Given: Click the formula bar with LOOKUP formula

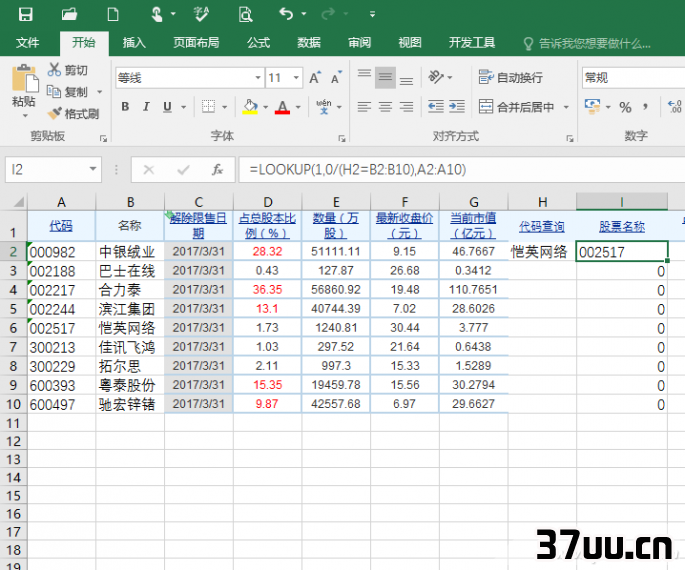Looking at the screenshot, I should point(461,169).
